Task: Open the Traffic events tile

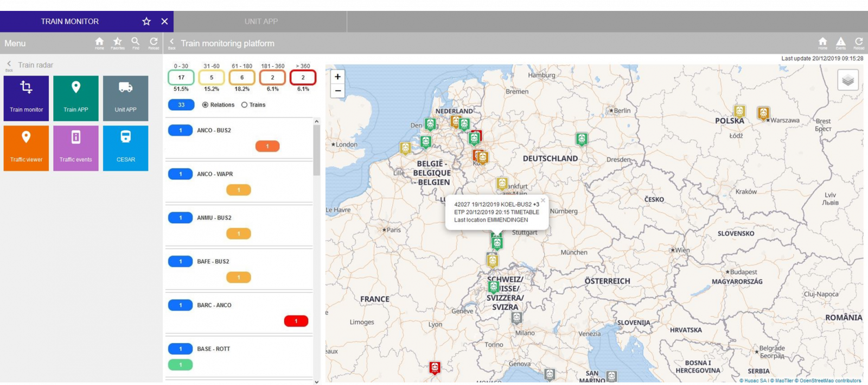Action: [76, 148]
